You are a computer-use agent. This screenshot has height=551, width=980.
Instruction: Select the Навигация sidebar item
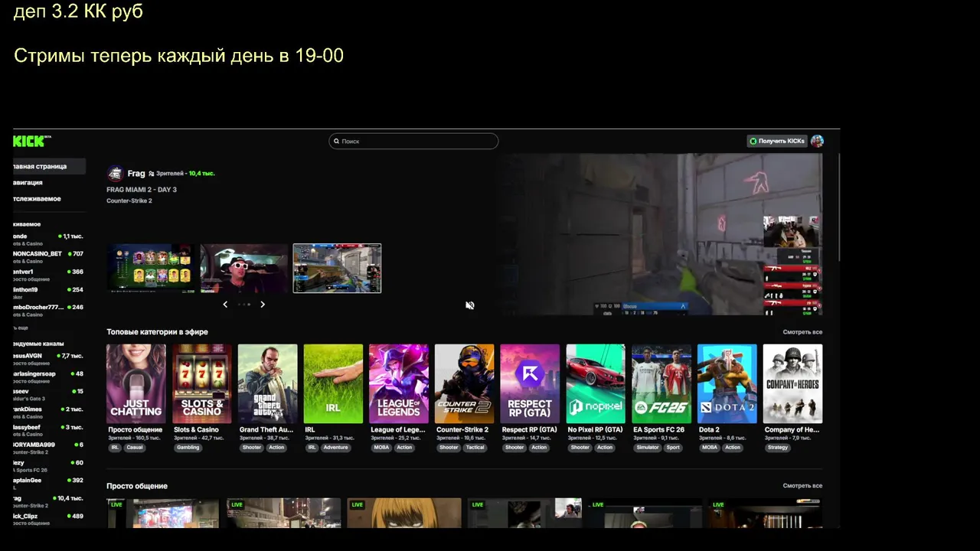point(49,182)
